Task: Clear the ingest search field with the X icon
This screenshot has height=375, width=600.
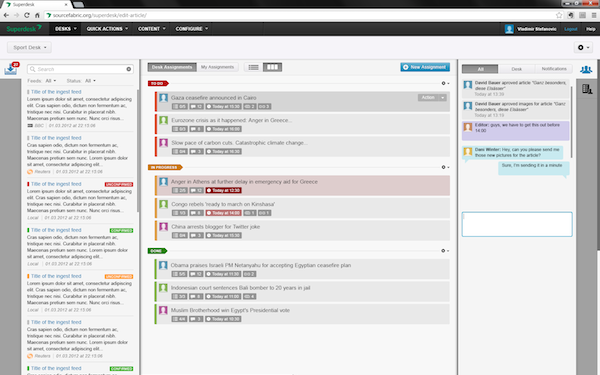Action: (x=129, y=69)
